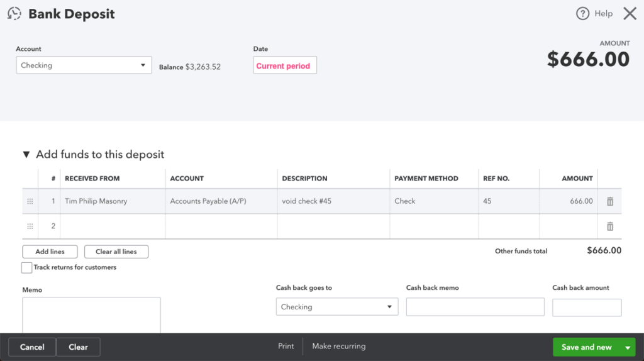Delete empty line 2 with its trash icon
Screen dimensions: 644x361
click(x=610, y=226)
